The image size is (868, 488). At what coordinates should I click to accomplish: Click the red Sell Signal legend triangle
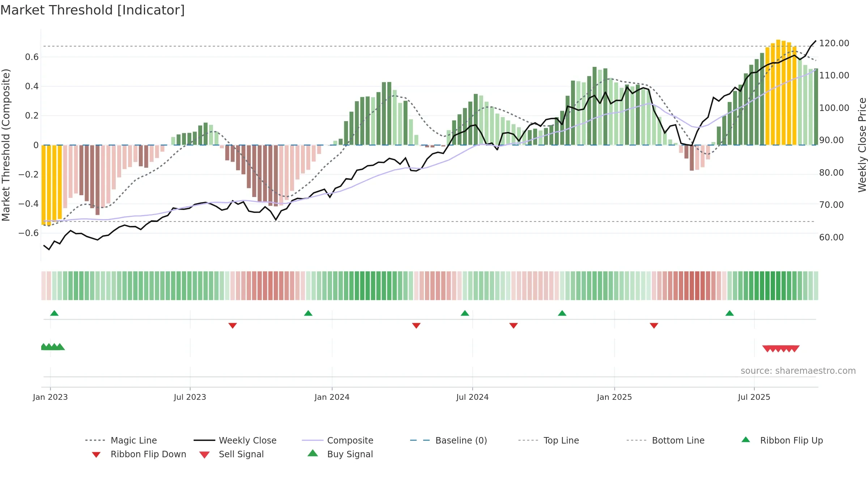pos(204,455)
